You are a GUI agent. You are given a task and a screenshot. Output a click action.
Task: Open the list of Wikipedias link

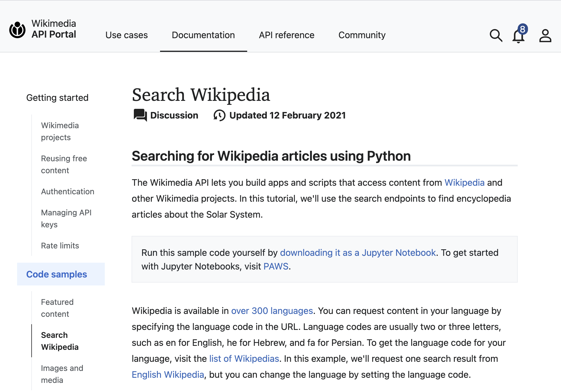click(x=244, y=359)
